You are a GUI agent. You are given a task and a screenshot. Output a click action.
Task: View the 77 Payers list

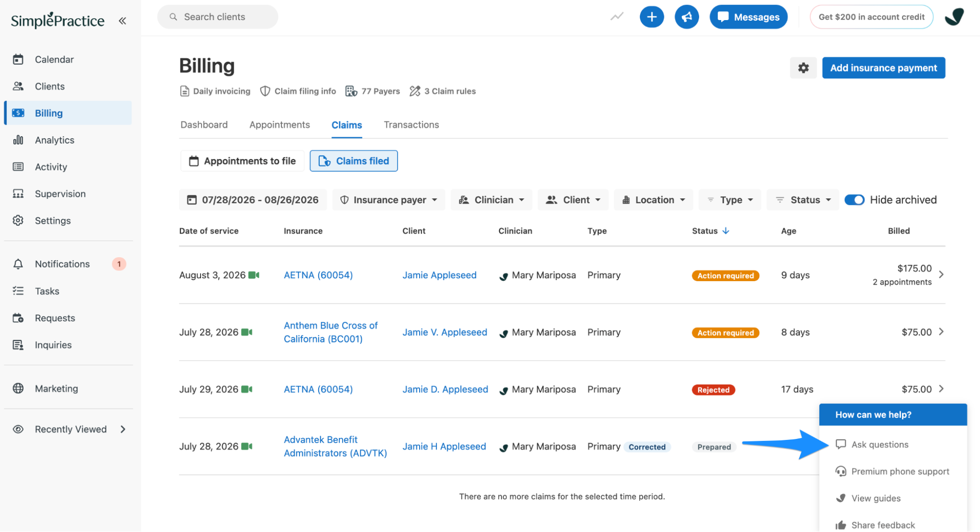click(373, 91)
